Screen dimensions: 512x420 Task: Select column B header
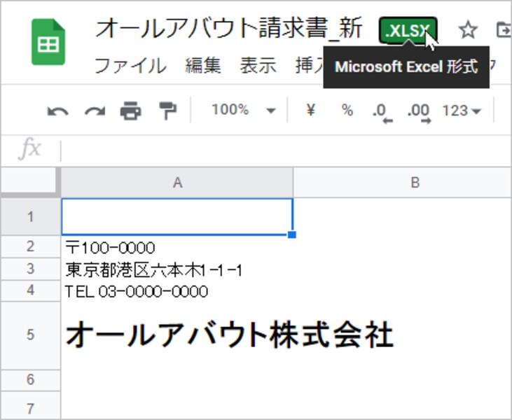tap(402, 183)
